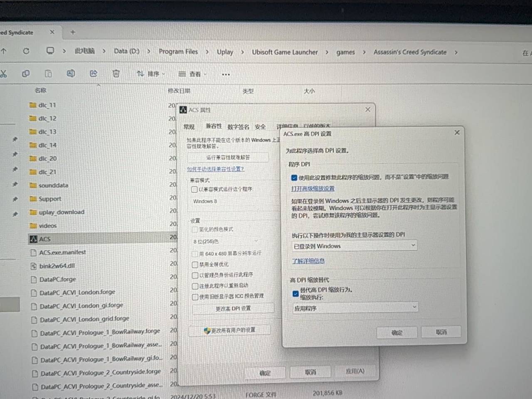Select the ACS application icon in file list
The width and height of the screenshot is (532, 399).
tap(34, 239)
